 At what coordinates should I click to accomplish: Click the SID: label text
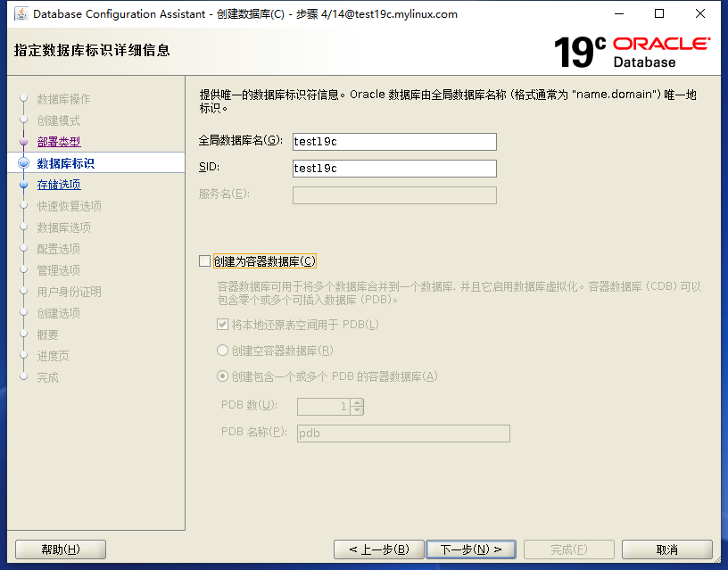209,167
